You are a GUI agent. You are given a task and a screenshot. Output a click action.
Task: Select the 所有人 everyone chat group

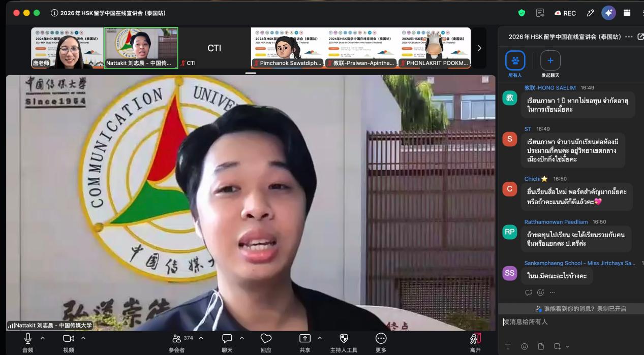[515, 64]
